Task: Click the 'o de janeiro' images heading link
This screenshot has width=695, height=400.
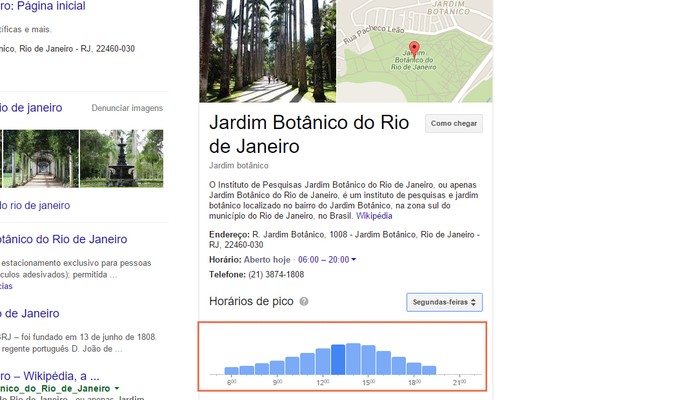Action: 31,108
